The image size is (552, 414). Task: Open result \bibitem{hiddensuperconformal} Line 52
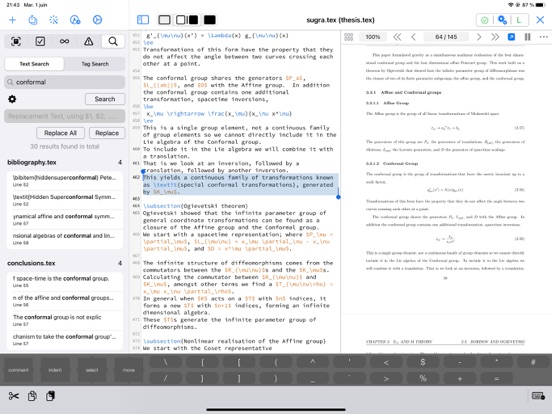point(65,181)
